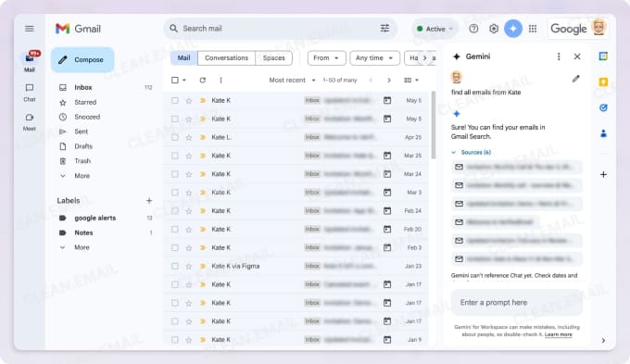The height and width of the screenshot is (364, 630).
Task: Click the Compose button
Action: click(82, 59)
